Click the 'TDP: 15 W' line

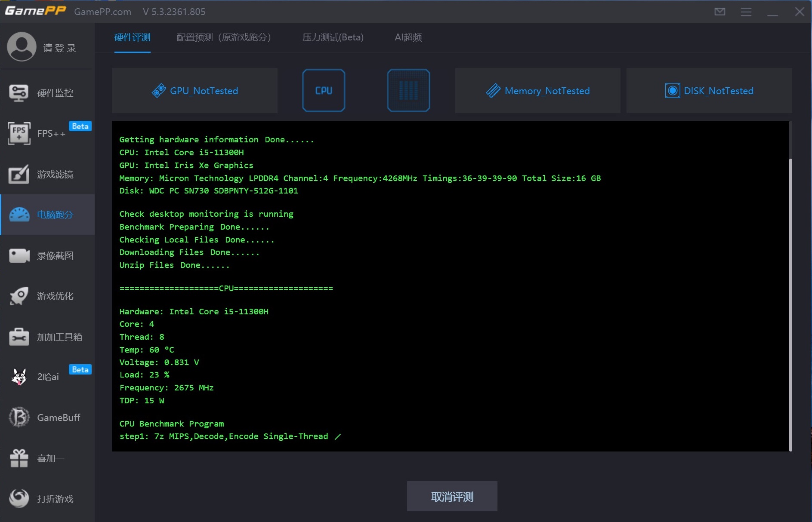(142, 400)
